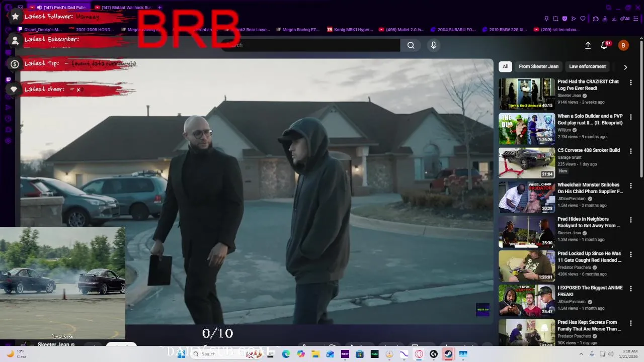Launch the AI assistant from the toolbar
This screenshot has width=644, height=362.
click(x=625, y=19)
